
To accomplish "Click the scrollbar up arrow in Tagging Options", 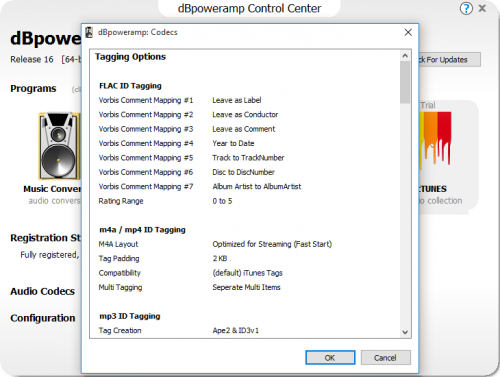I will pyautogui.click(x=405, y=56).
